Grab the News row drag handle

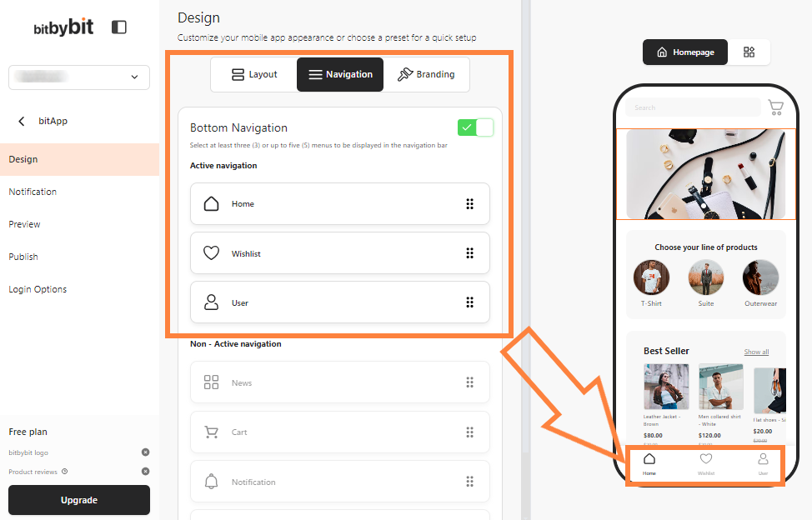coord(469,382)
